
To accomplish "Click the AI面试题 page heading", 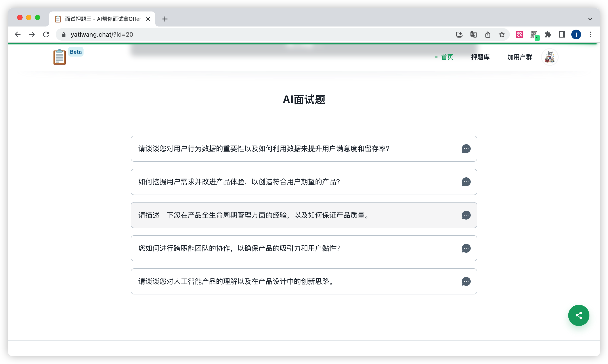I will (304, 100).
